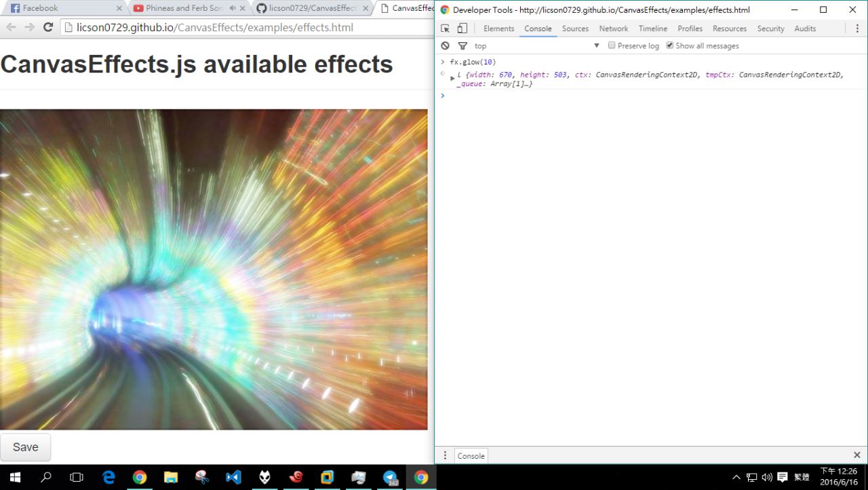Open File Explorer from the taskbar

[171, 477]
